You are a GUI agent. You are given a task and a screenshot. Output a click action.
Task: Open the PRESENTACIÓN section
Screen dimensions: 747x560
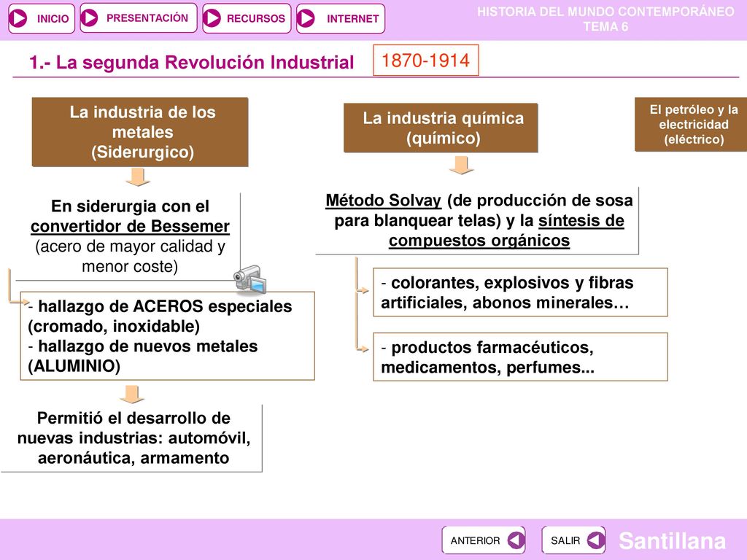[138, 18]
